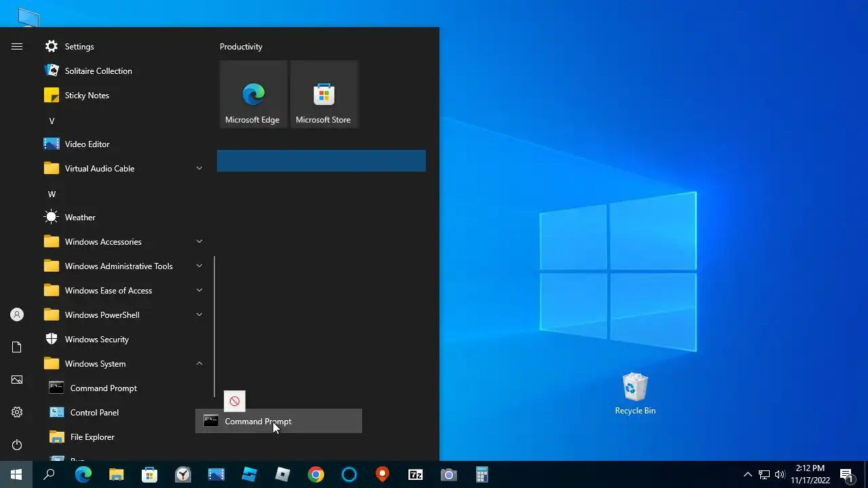Open Google Chrome from taskbar
The width and height of the screenshot is (868, 488).
click(x=316, y=474)
